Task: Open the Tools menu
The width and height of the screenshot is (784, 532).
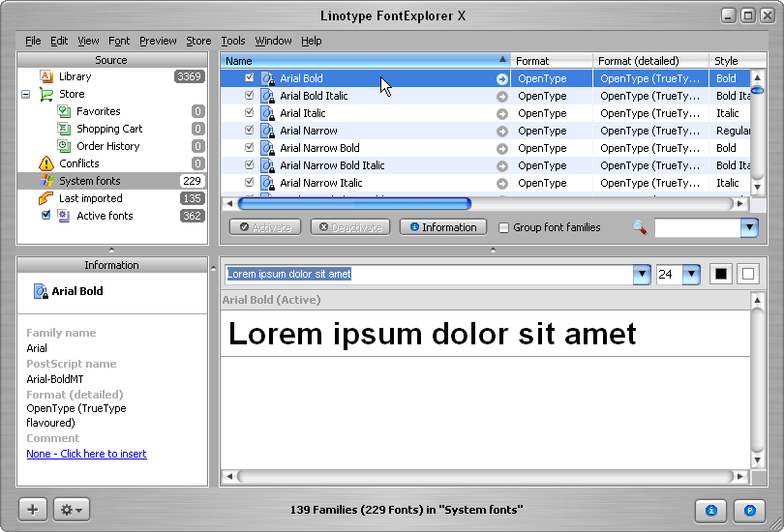Action: point(233,41)
